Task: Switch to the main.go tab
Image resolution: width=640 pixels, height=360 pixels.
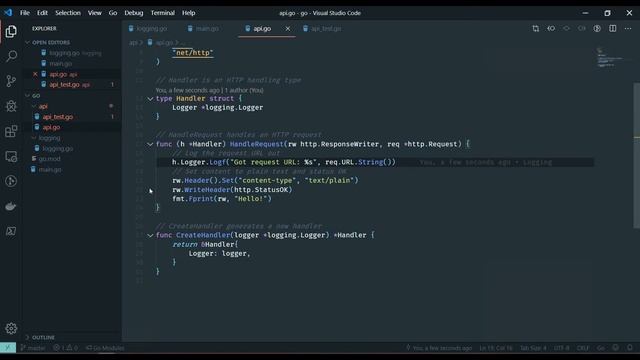Action: pyautogui.click(x=207, y=29)
